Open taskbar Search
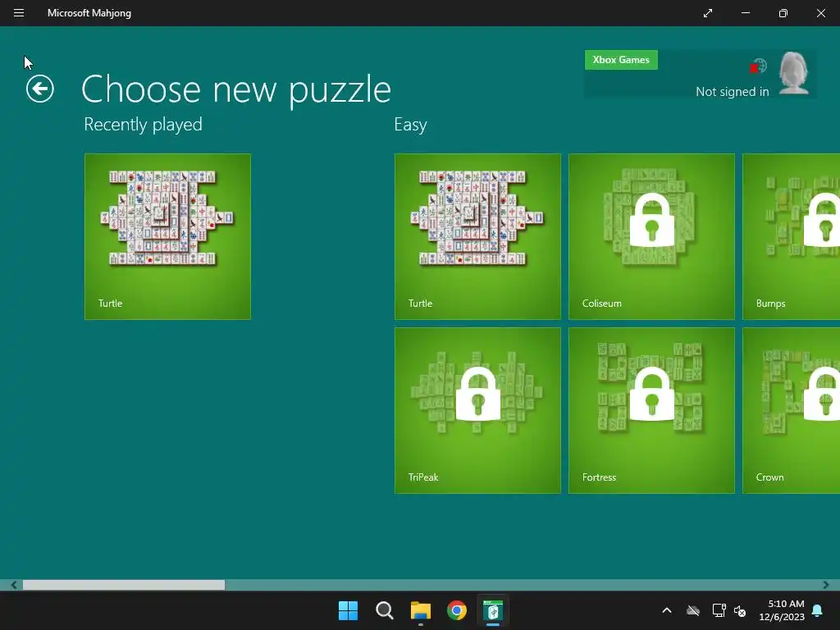Viewport: 840px width, 630px height. click(384, 610)
